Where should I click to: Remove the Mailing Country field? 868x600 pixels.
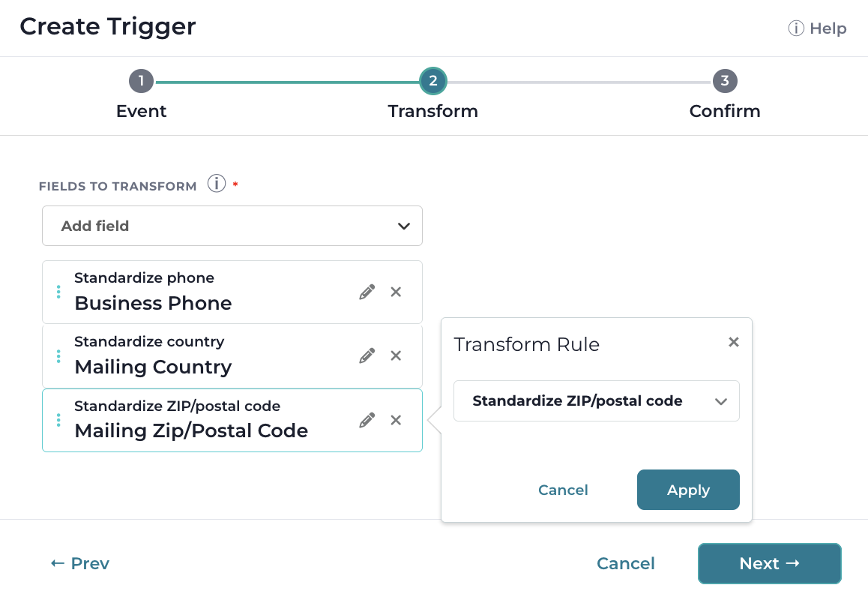396,355
